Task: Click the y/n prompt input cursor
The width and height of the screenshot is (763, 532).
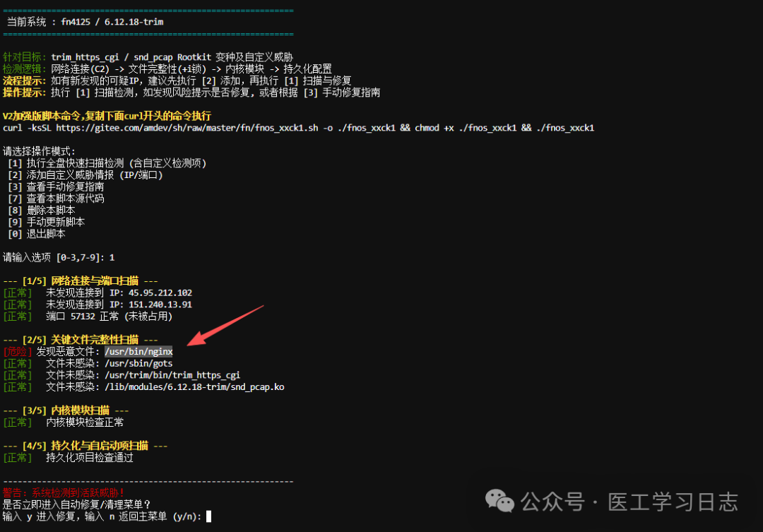Action: coord(208,516)
